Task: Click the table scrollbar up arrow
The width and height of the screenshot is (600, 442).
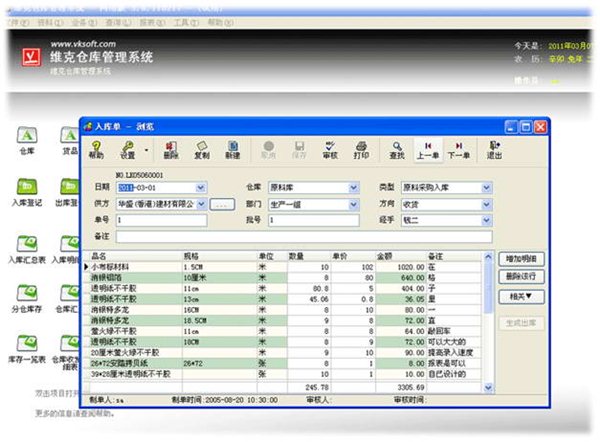Action: tap(488, 257)
